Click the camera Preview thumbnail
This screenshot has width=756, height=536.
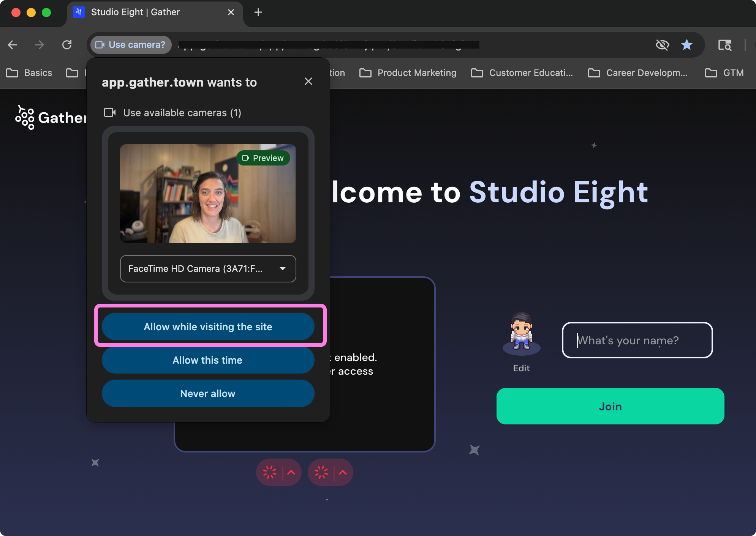(x=208, y=194)
